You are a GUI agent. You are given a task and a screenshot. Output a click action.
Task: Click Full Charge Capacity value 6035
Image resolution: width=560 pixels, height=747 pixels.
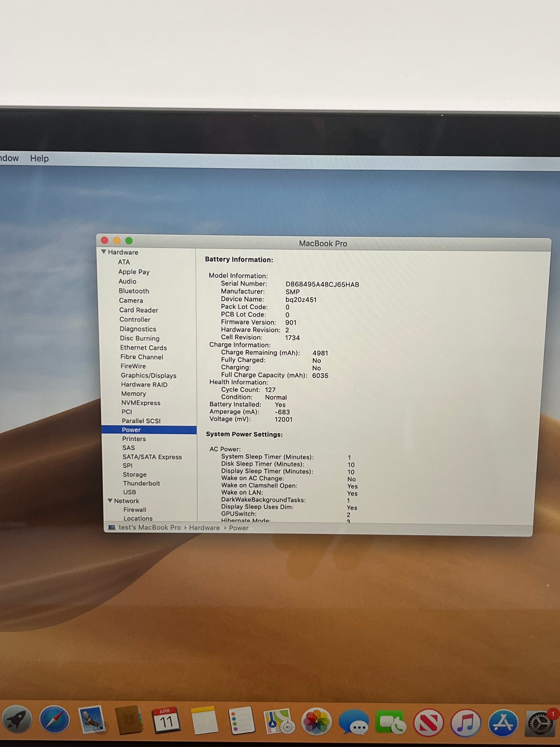(x=320, y=376)
